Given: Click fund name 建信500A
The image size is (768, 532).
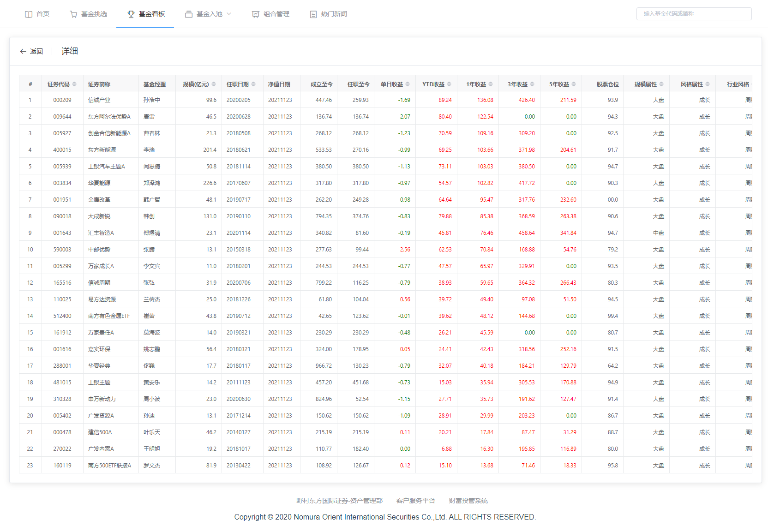Looking at the screenshot, I should 100,432.
